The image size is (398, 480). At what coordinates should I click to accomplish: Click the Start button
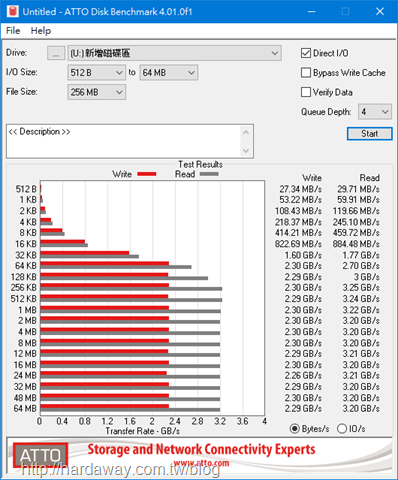tap(369, 134)
